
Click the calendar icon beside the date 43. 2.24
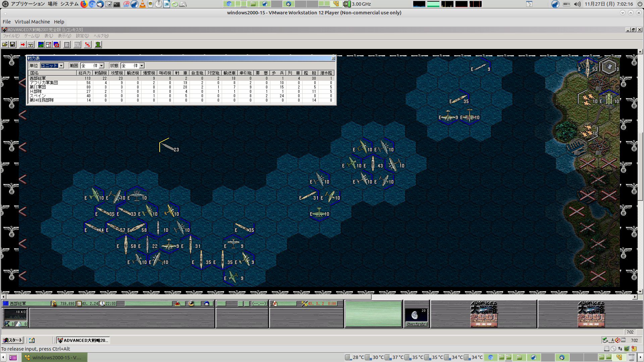pyautogui.click(x=79, y=304)
